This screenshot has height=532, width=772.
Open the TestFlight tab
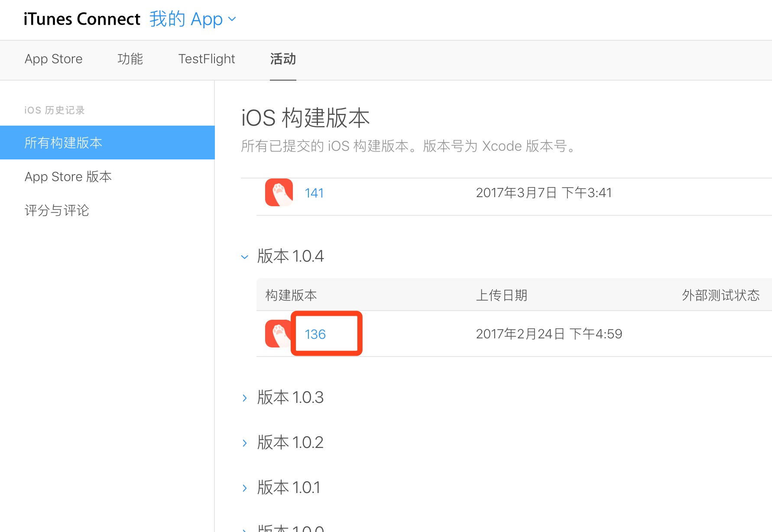(x=207, y=59)
